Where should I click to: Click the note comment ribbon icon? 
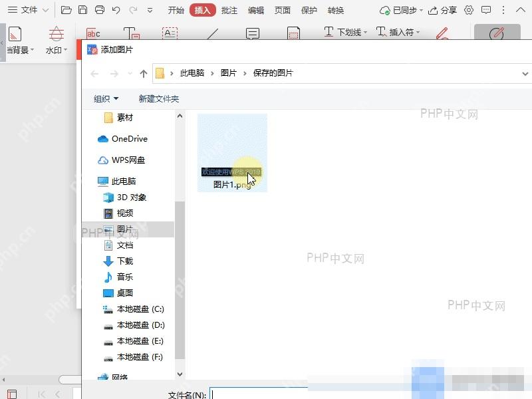coord(253,33)
